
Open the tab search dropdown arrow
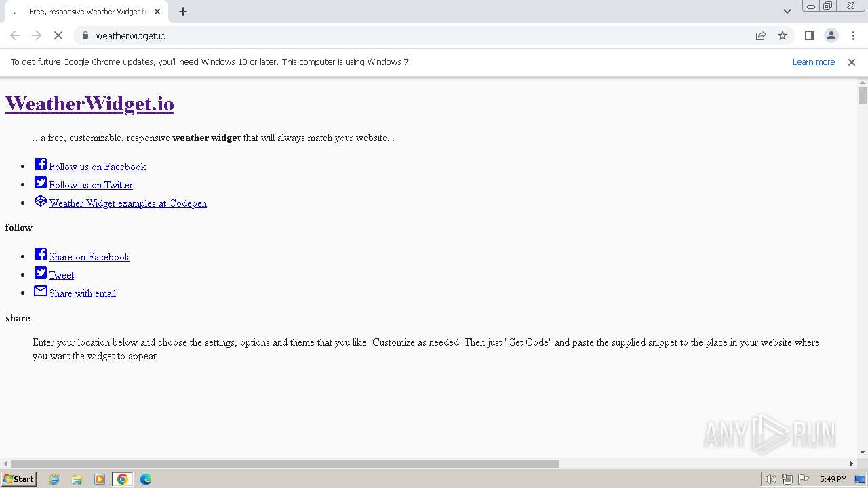[x=787, y=12]
